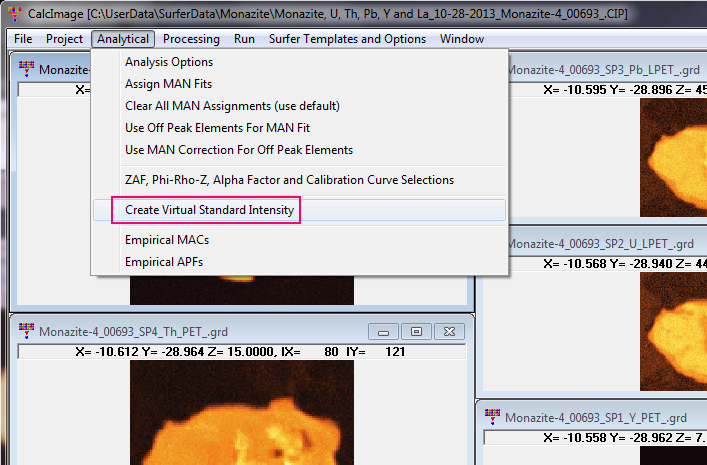
Task: Toggle Use MAN Correction For Off Peak Elements
Action: coord(239,150)
